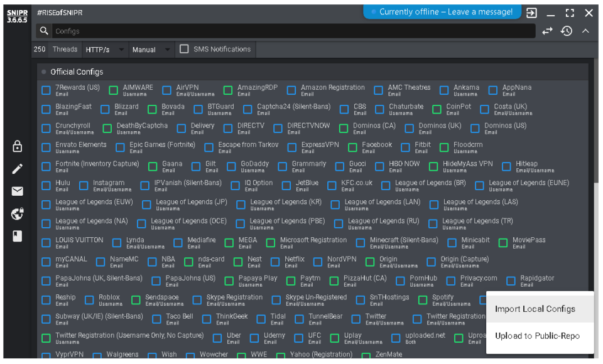The width and height of the screenshot is (603, 364).
Task: Click the swap arrows icon beside search
Action: (547, 31)
